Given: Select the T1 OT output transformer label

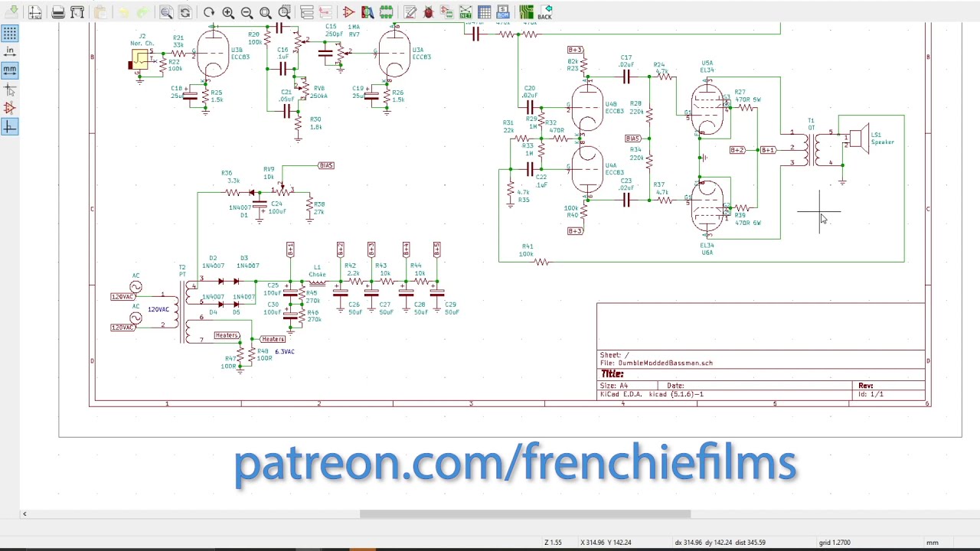Looking at the screenshot, I should [812, 124].
